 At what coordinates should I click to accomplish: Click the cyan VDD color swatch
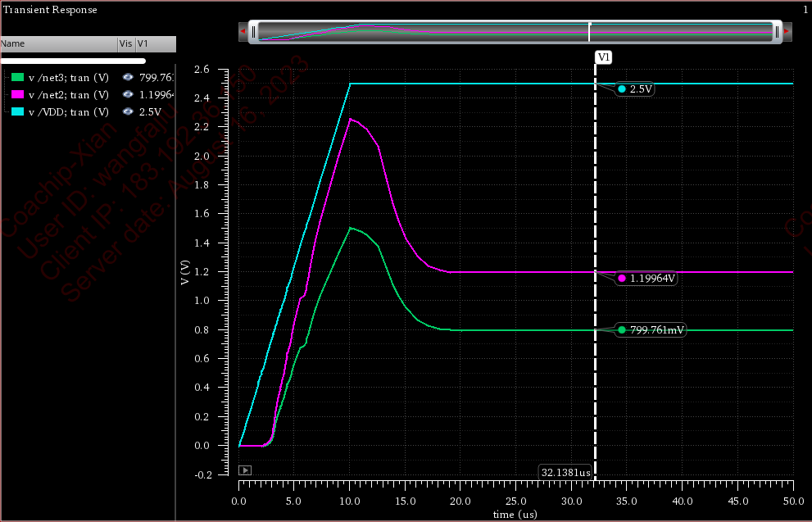tap(17, 111)
